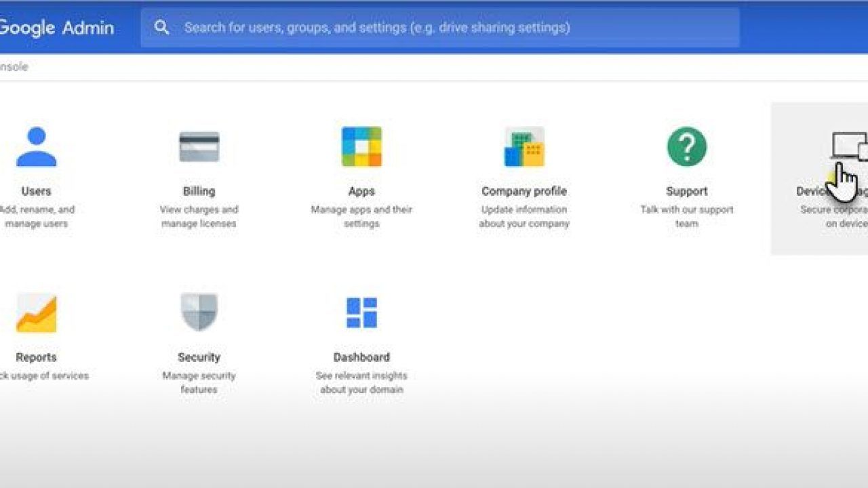Screen dimensions: 868x488
Task: Open the Company profile building icon
Action: pyautogui.click(x=524, y=146)
